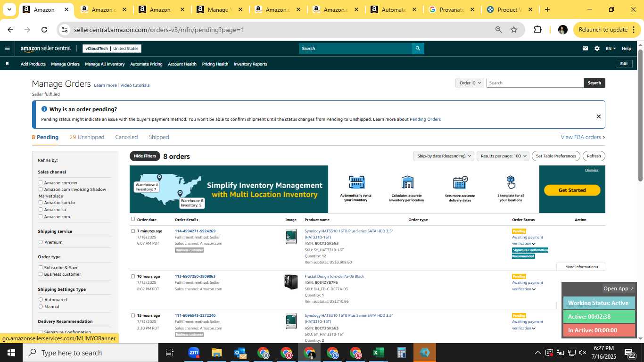Screen dimensions: 644x362
Task: Click the Hide Filters button
Action: click(145, 156)
